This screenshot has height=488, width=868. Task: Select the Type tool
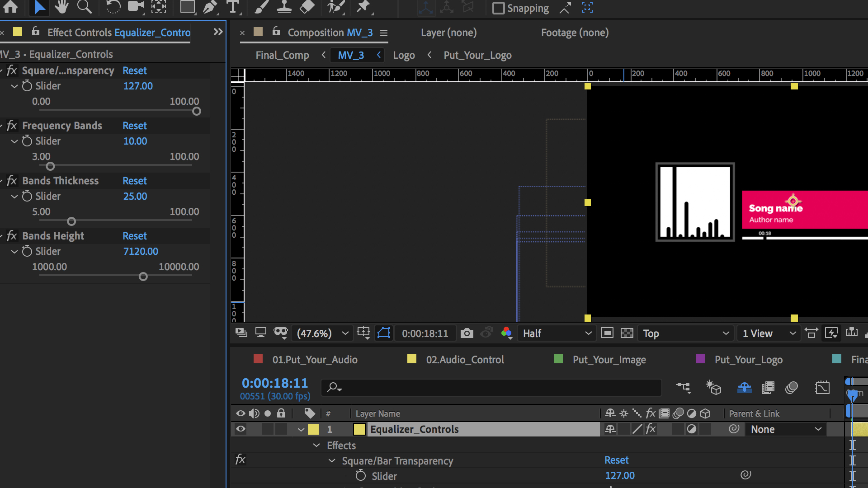tap(232, 7)
